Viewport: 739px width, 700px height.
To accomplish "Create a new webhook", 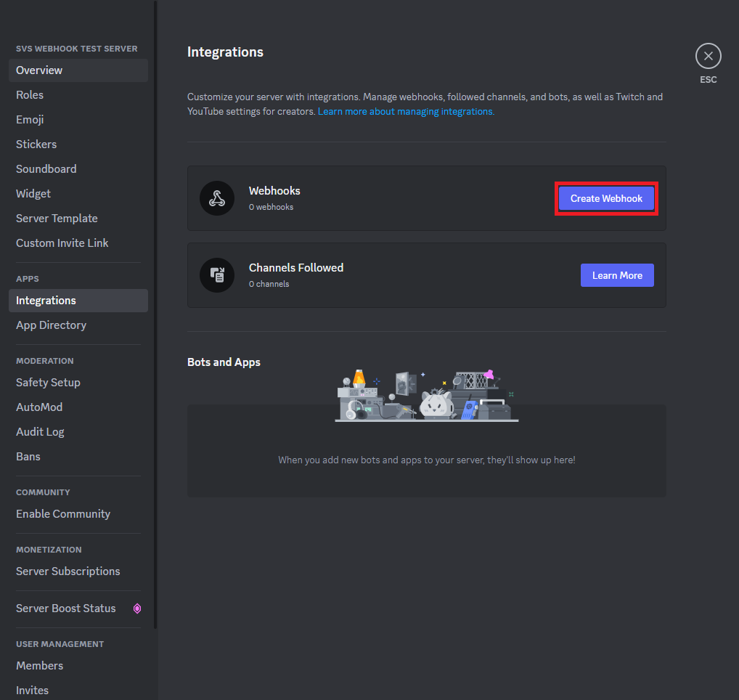I will point(606,198).
